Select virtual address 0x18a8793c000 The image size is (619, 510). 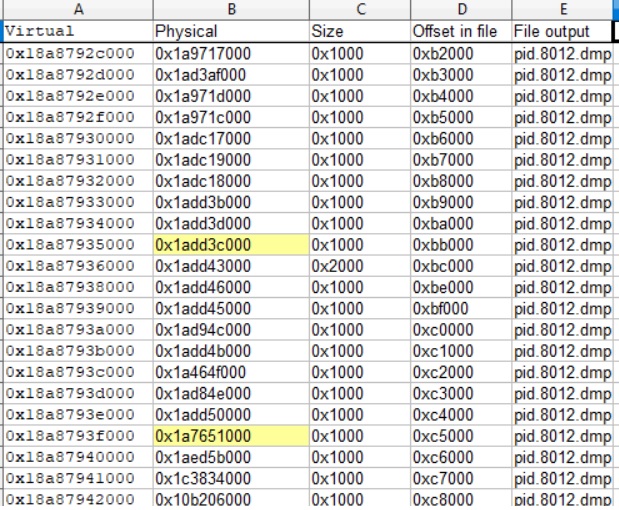(x=78, y=372)
